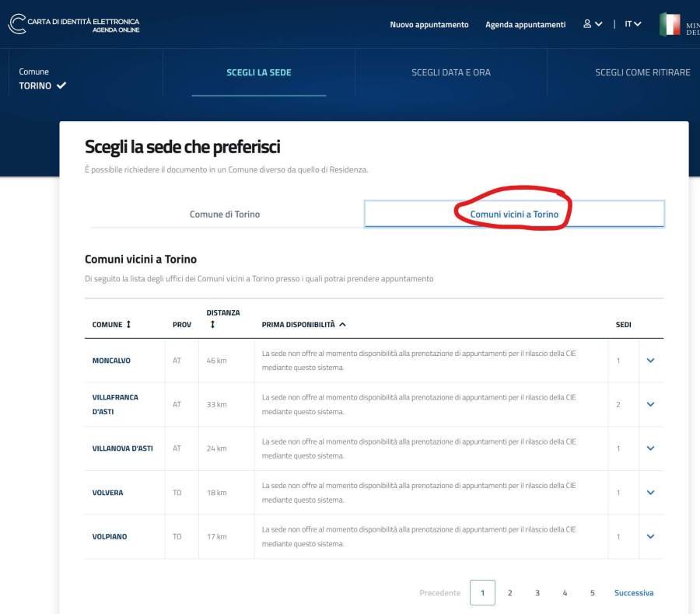Open Nuovo appuntamento in top menu

(429, 25)
